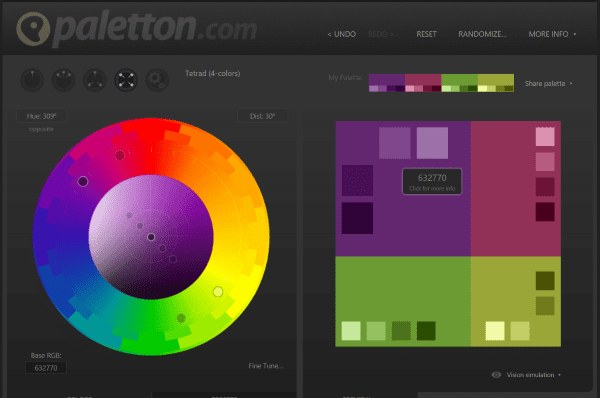Click the Paletton logo icon
This screenshot has width=600, height=398.
(x=33, y=29)
